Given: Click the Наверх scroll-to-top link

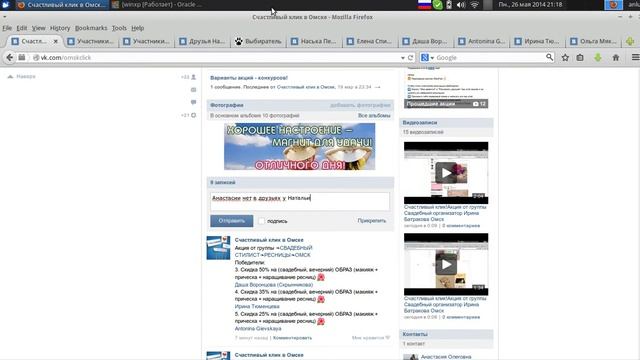Looking at the screenshot, I should [x=22, y=76].
